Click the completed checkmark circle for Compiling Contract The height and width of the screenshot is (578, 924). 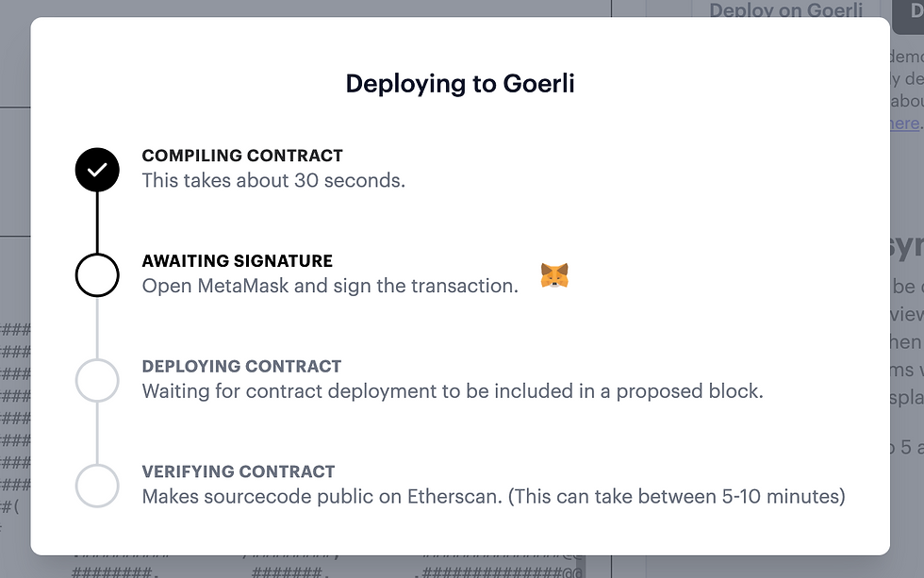pos(97,170)
